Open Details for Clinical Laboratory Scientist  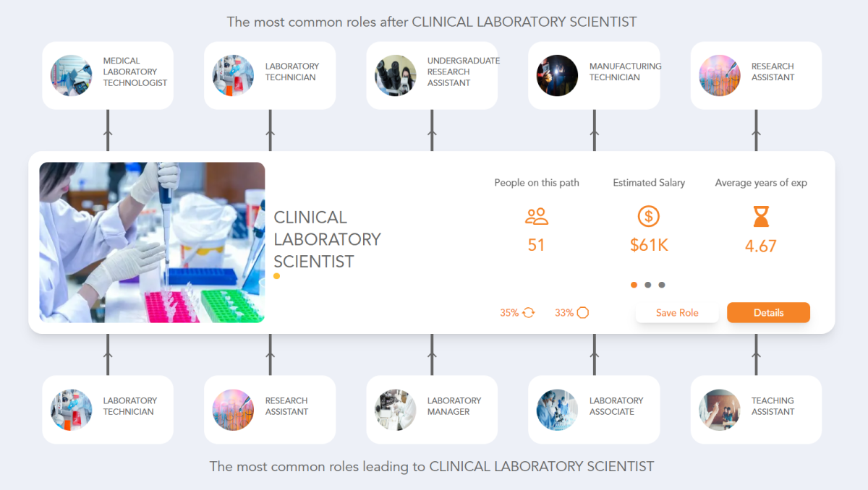(768, 312)
